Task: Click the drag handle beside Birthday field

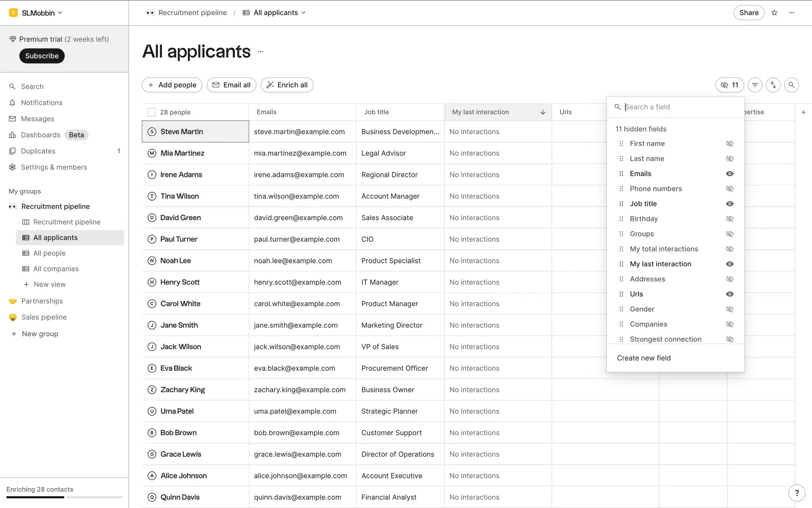Action: point(621,219)
